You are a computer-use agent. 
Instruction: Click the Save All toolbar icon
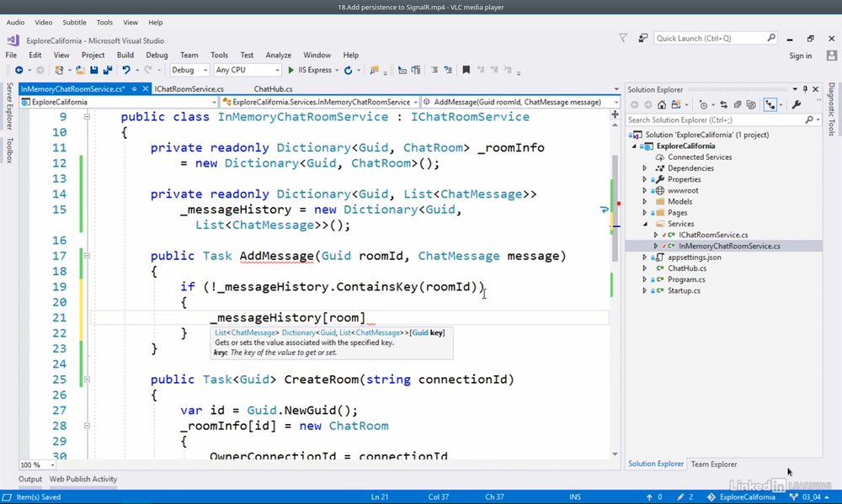pos(108,71)
